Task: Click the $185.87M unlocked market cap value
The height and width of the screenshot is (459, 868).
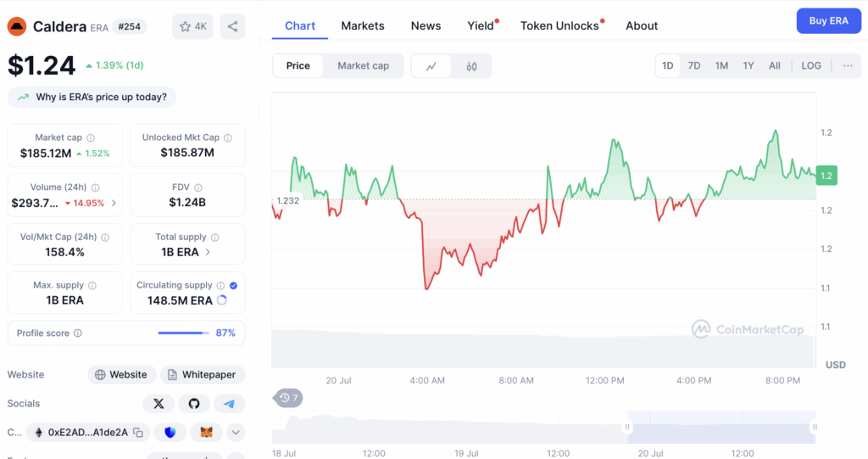Action: coord(187,153)
